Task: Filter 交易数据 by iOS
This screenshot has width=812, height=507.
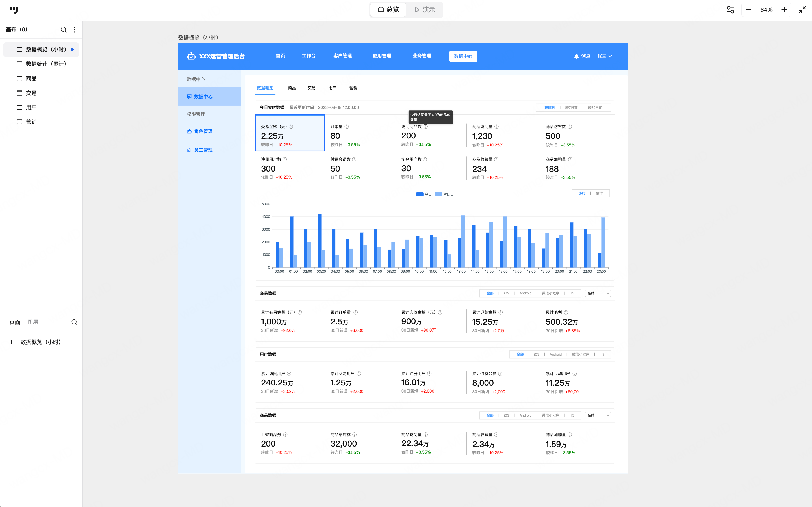Action: coord(506,293)
